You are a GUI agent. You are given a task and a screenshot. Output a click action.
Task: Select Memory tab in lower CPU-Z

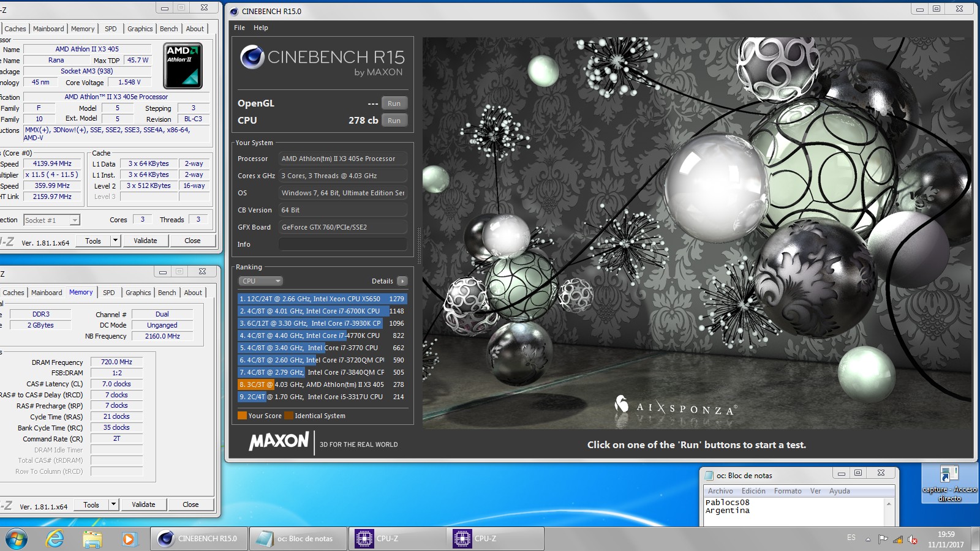[x=81, y=292]
